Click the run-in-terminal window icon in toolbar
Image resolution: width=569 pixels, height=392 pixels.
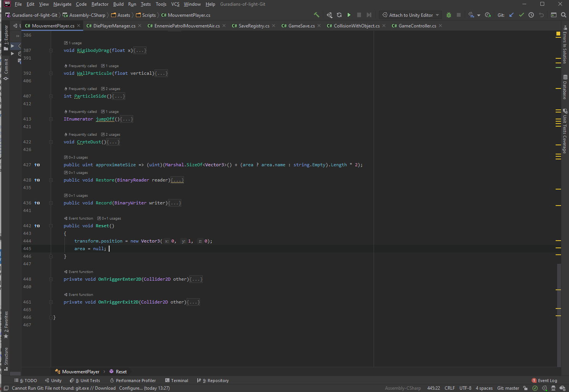point(554,15)
